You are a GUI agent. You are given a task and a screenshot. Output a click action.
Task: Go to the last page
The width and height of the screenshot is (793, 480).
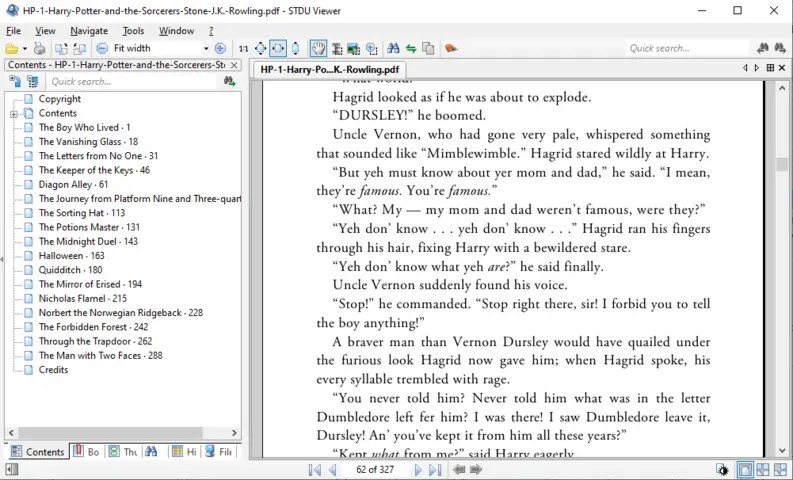click(435, 470)
